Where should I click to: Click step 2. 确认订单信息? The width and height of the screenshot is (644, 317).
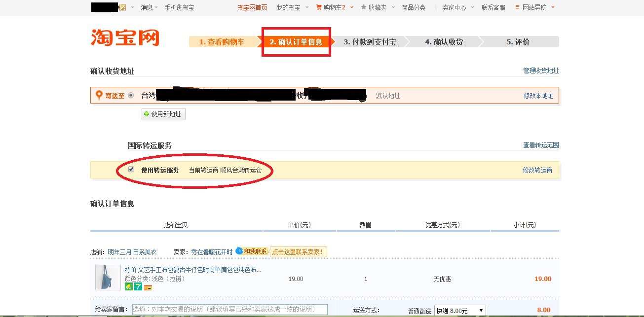pos(296,42)
